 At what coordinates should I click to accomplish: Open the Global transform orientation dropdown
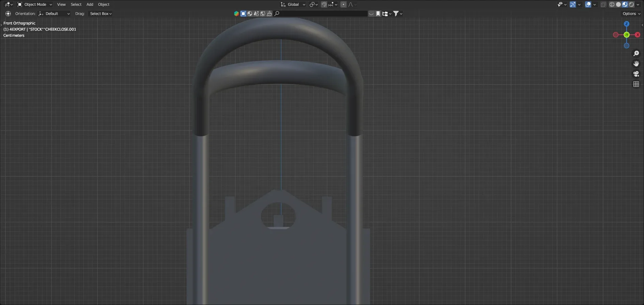click(293, 4)
